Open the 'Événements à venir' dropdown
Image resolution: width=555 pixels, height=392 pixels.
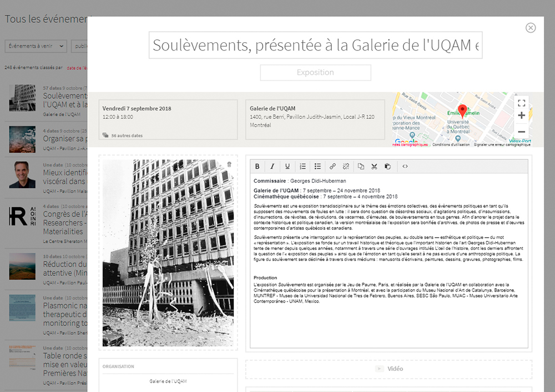click(36, 47)
